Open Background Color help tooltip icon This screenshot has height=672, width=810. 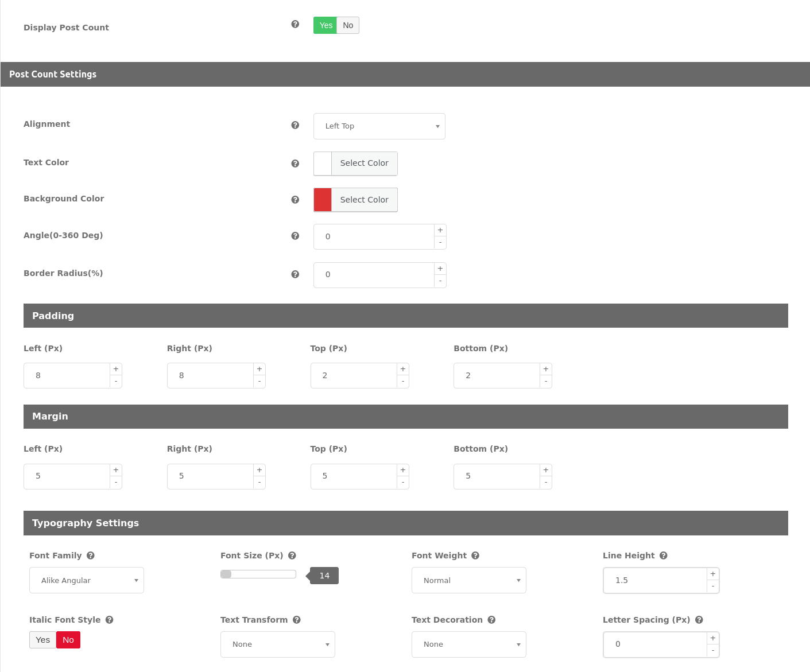[295, 200]
